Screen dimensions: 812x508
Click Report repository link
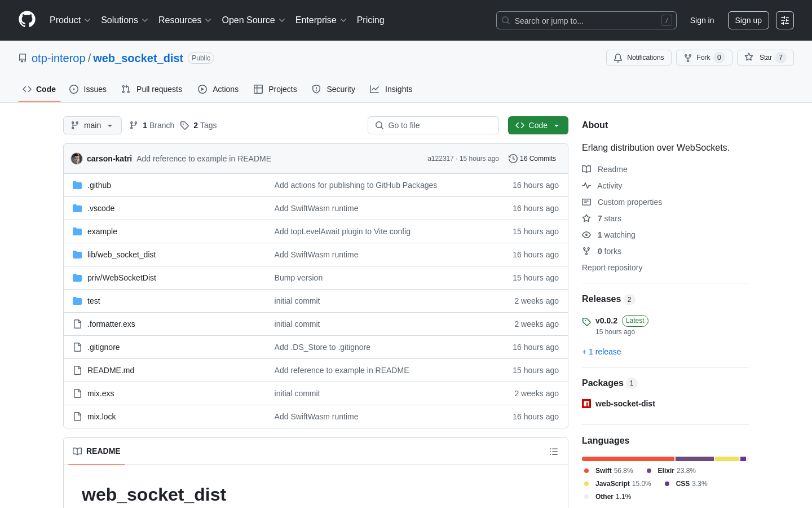(x=612, y=268)
